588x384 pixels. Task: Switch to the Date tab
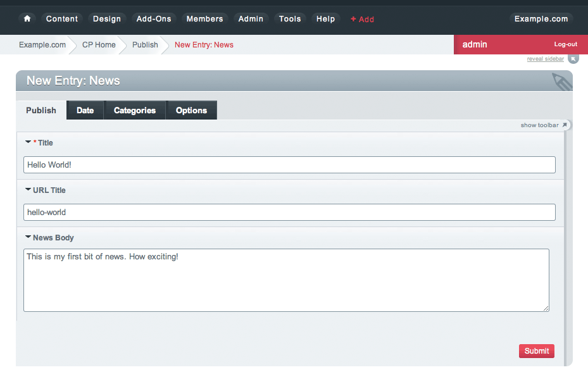click(x=85, y=110)
